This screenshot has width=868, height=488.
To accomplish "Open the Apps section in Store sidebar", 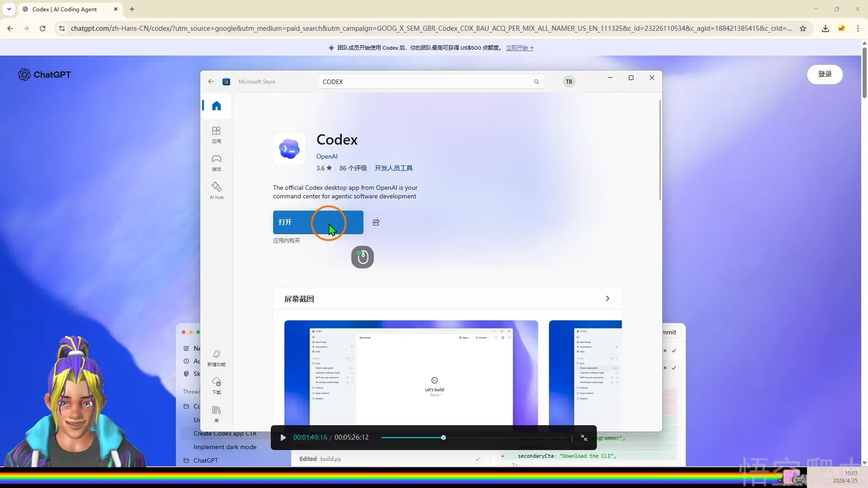I will pos(217,134).
